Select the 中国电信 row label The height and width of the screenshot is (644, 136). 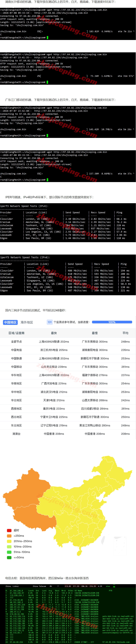[16, 350]
